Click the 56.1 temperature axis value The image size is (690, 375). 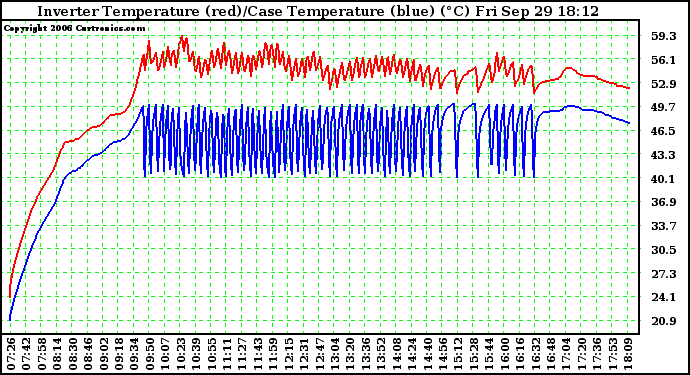[x=664, y=60]
